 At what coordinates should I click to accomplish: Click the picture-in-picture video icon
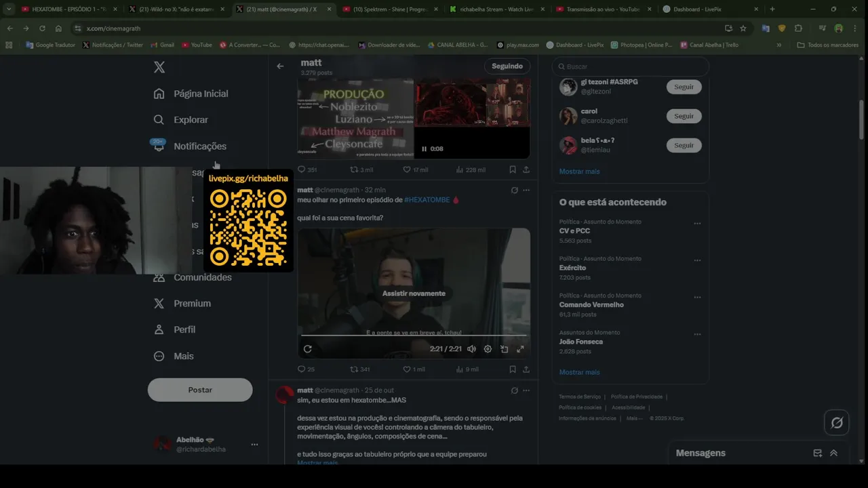504,349
